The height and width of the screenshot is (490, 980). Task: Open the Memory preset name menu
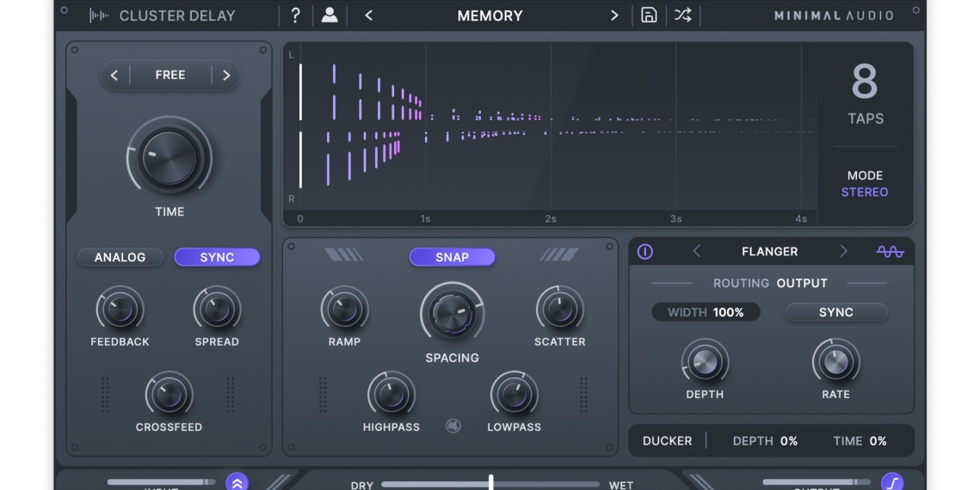490,15
